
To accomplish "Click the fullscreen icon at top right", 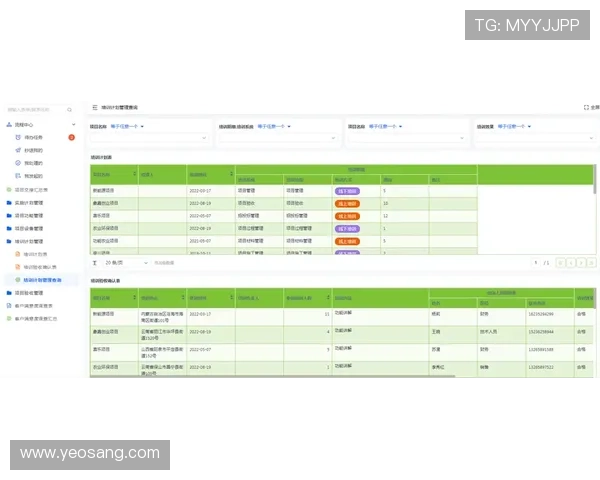I will pyautogui.click(x=586, y=107).
